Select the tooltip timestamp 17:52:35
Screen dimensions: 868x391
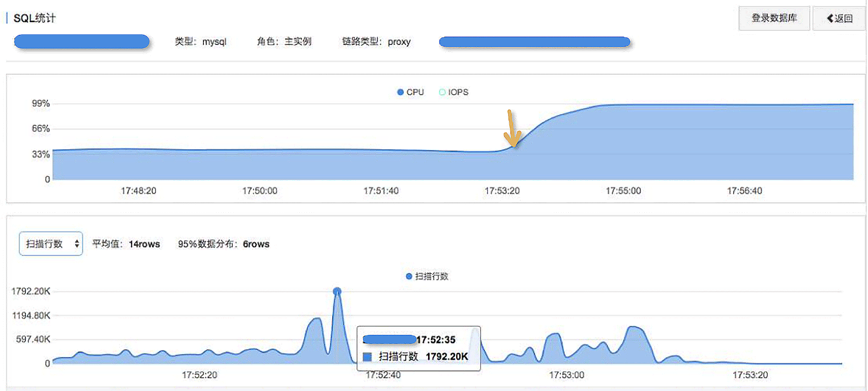coord(435,340)
